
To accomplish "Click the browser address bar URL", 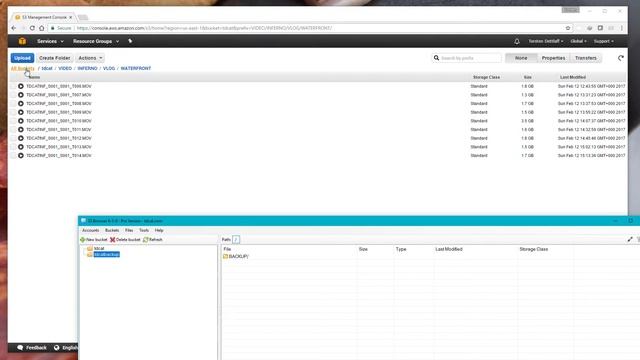I will point(204,28).
